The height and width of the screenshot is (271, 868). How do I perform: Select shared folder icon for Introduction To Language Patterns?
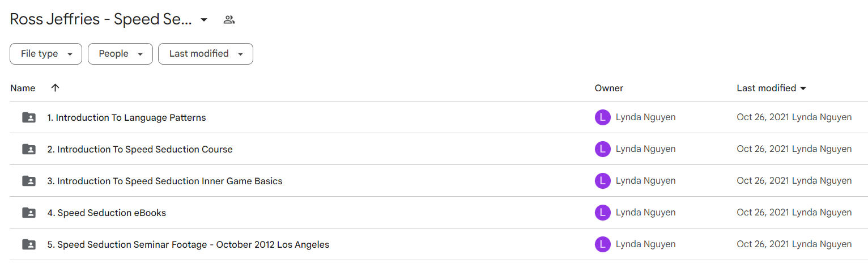28,118
